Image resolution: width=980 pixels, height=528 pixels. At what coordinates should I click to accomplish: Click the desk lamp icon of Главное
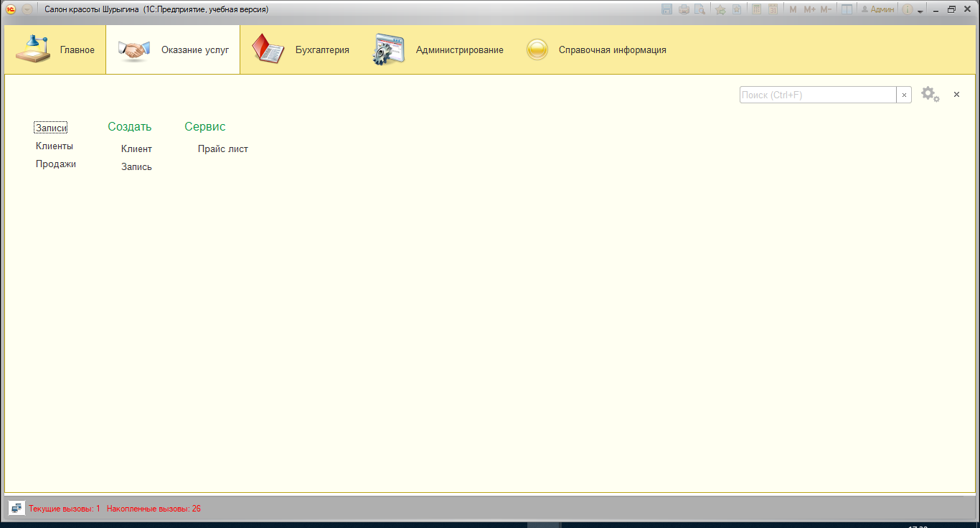coord(33,49)
